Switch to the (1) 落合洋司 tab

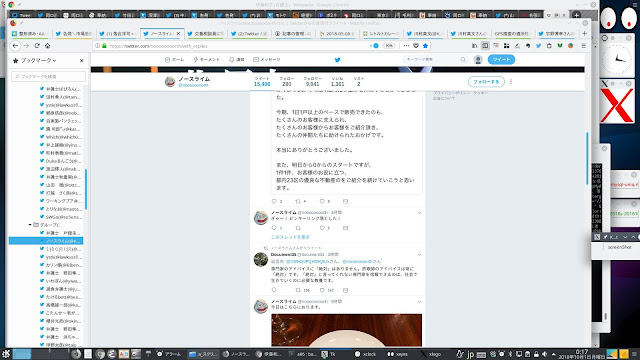pyautogui.click(x=118, y=33)
